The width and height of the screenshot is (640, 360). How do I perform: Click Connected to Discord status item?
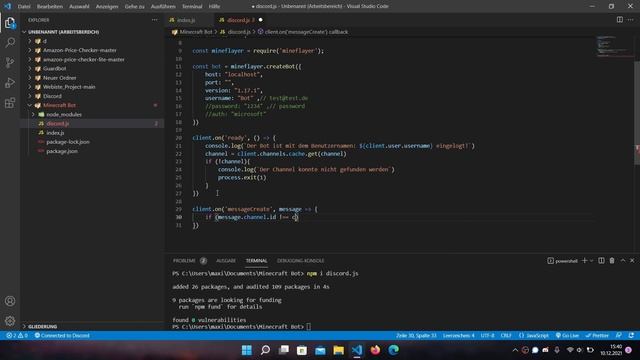coord(62,336)
